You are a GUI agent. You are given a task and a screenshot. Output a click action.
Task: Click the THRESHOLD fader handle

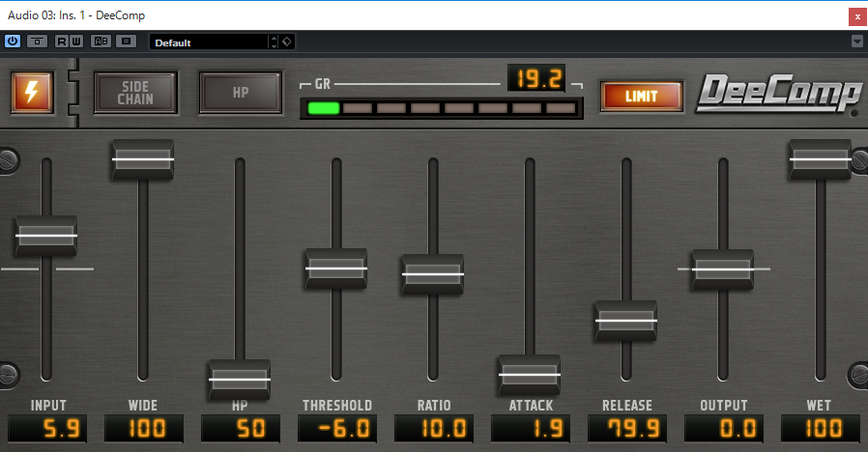pos(336,268)
